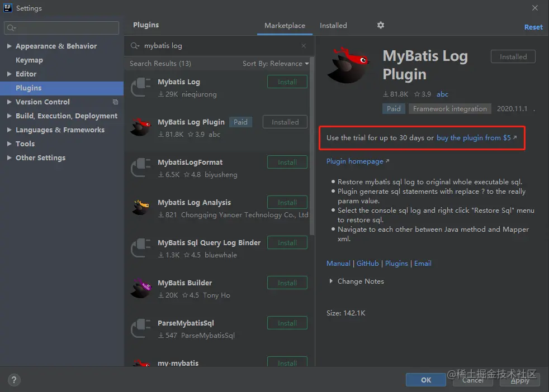Click the Mybatis Log Analysis bird icon

(x=141, y=207)
